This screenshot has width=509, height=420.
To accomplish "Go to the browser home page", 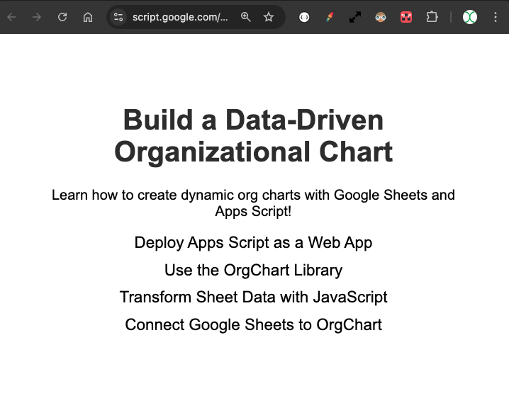I will (x=88, y=17).
